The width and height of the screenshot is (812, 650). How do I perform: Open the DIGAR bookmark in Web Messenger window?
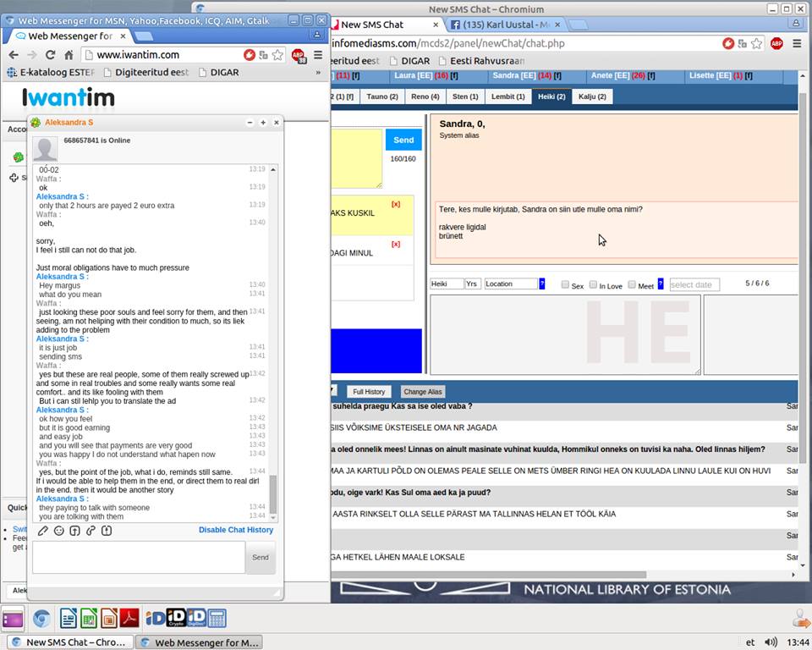(220, 73)
